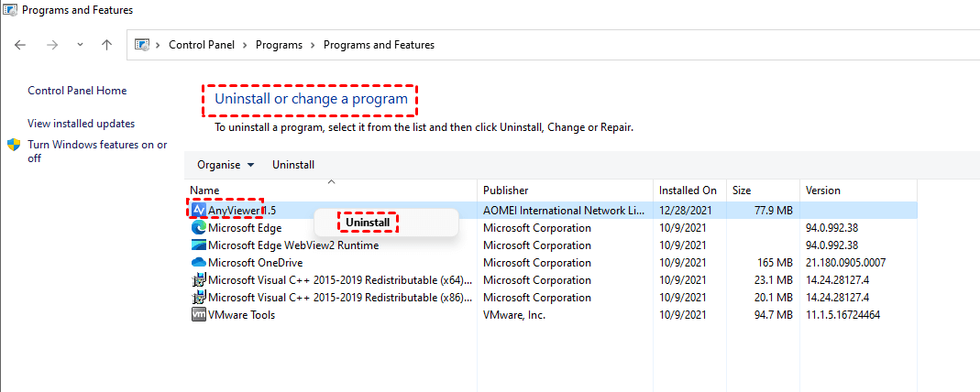Sort list by Installed On column
Image resolution: width=980 pixels, height=392 pixels.
(x=688, y=191)
